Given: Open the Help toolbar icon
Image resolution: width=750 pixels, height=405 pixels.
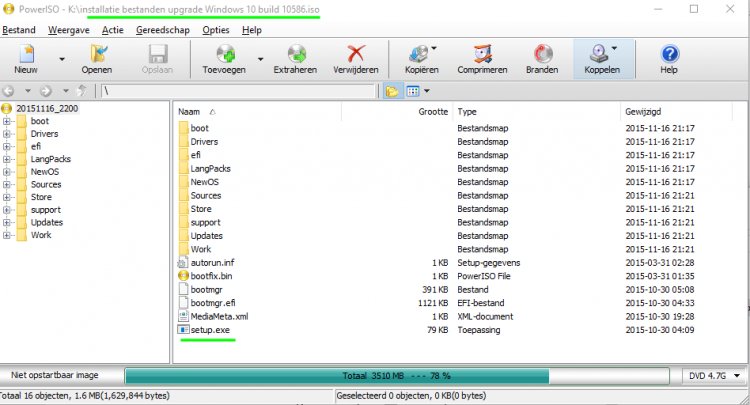Looking at the screenshot, I should [669, 56].
